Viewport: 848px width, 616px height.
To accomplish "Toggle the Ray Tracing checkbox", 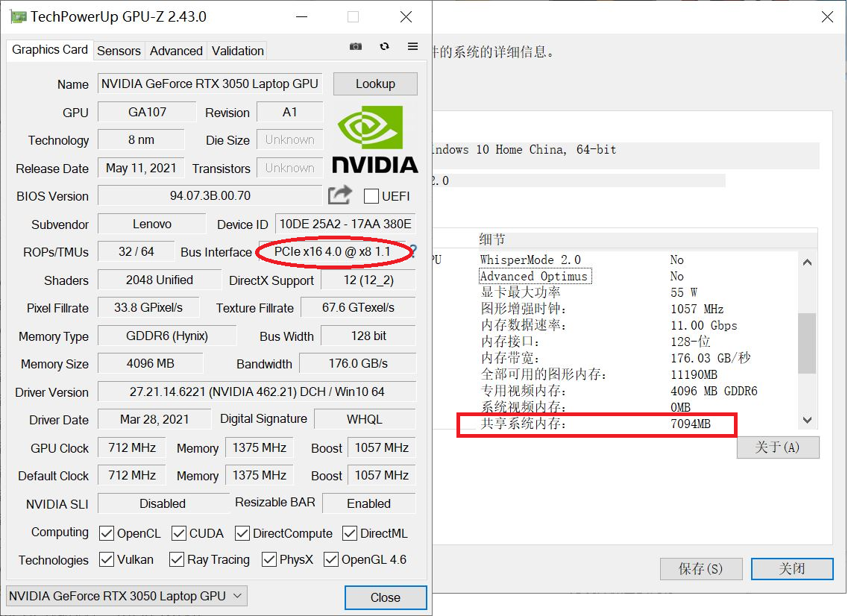I will [176, 559].
